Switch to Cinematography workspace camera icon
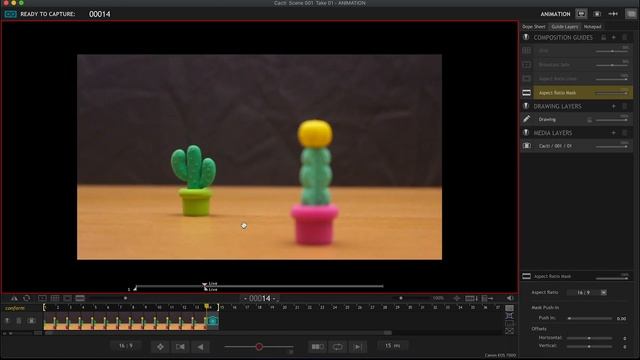This screenshot has height=360, width=640. (597, 14)
